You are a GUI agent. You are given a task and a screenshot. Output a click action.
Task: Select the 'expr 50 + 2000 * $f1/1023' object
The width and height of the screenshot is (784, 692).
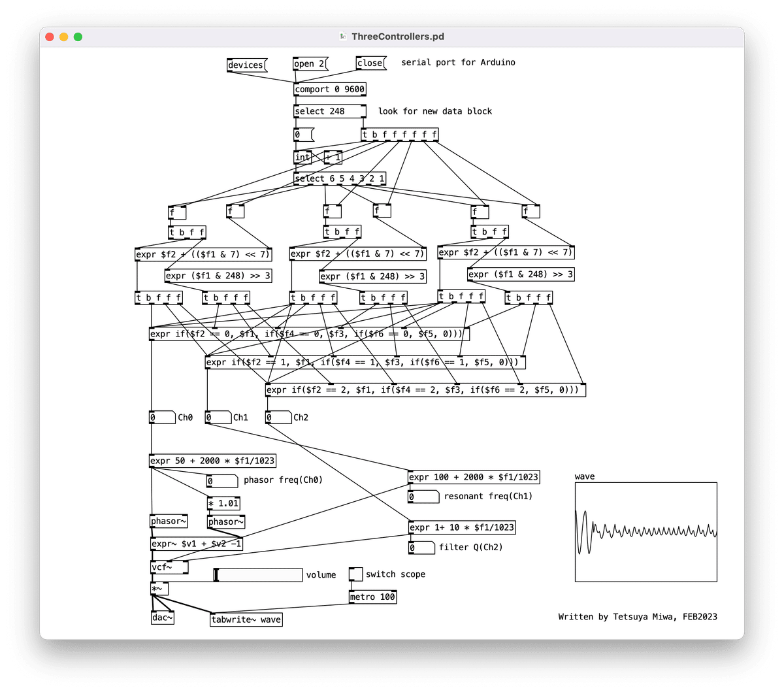213,461
